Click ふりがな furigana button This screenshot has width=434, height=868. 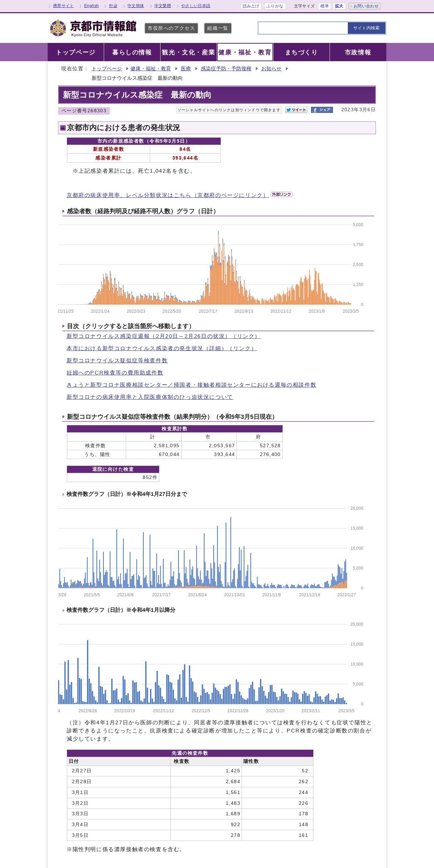coord(275,6)
